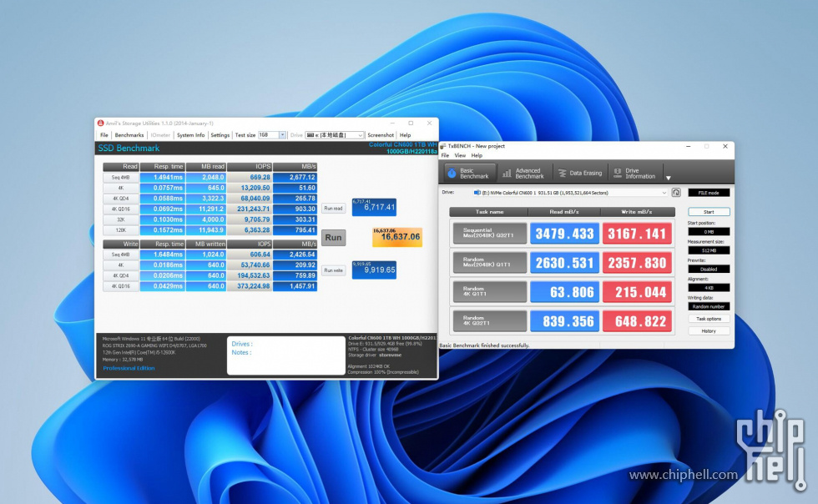The image size is (818, 504).
Task: Click the Anvil IOPS value 231,243.71
Action: [x=250, y=209]
